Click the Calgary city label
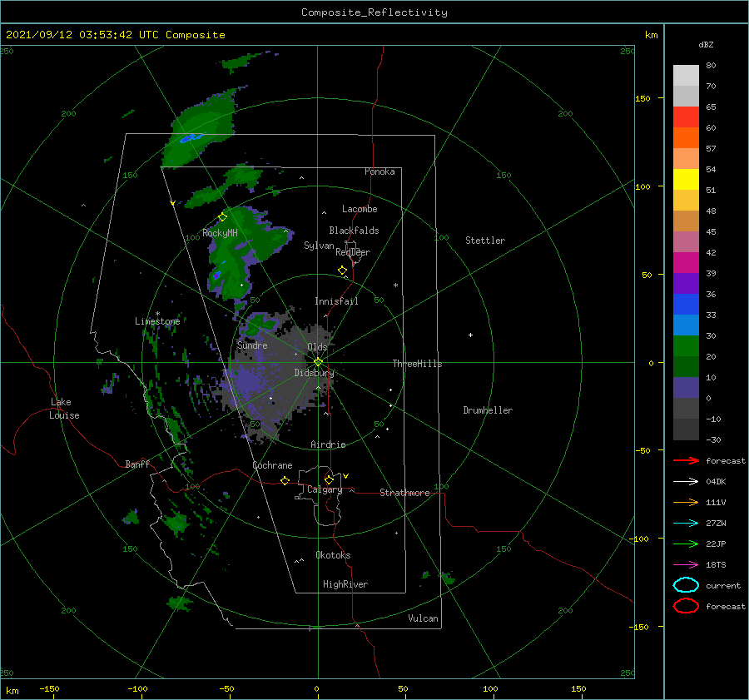Viewport: 749px width, 700px height. [325, 489]
